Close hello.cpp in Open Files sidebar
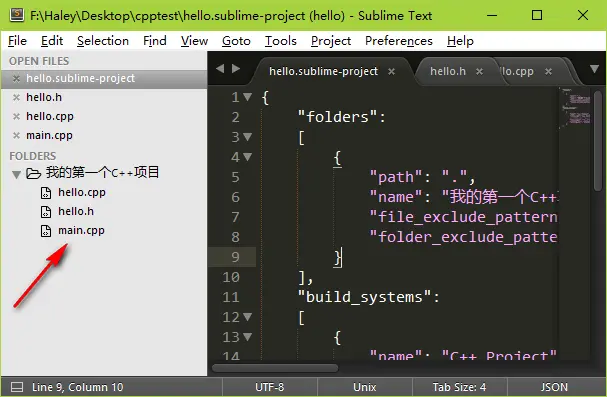This screenshot has height=397, width=607. pos(16,116)
